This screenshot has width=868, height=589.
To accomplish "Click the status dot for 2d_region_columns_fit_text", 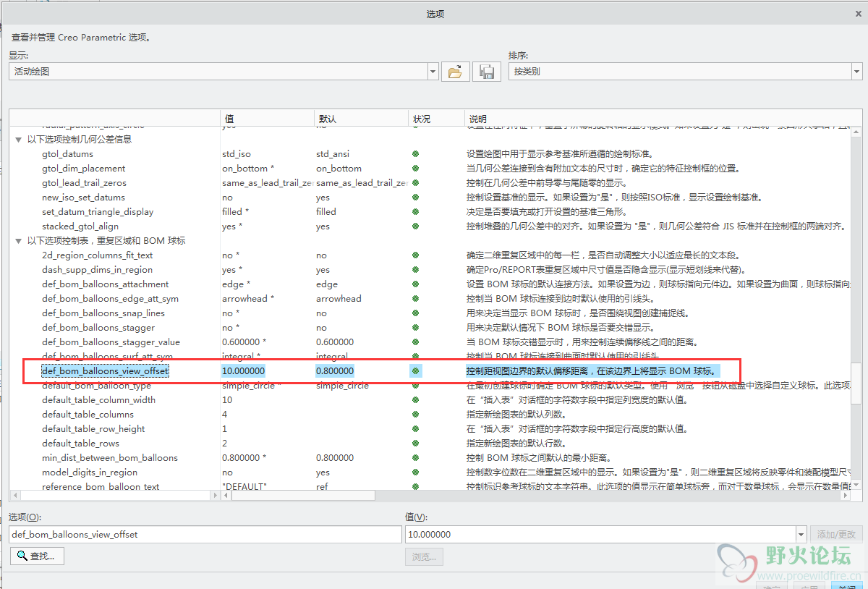I will click(x=415, y=255).
